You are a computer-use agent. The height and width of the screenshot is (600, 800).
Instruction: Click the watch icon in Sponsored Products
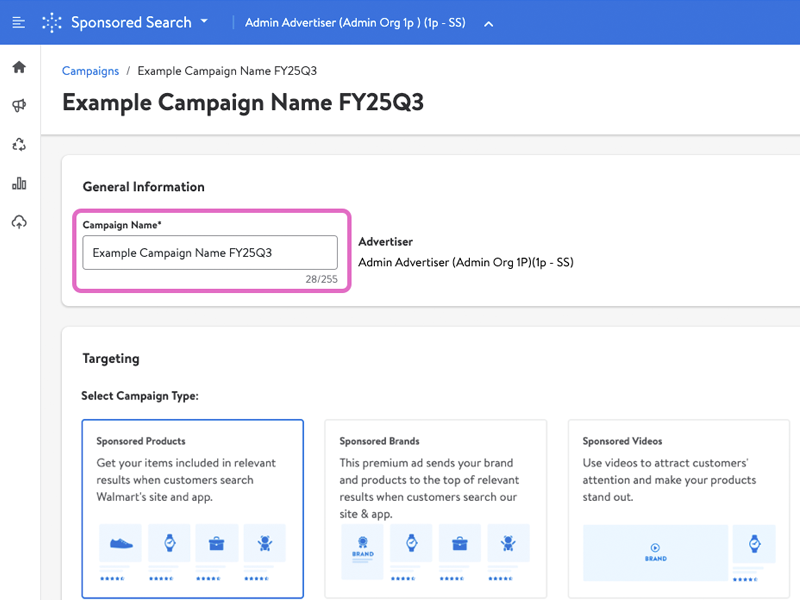[169, 543]
